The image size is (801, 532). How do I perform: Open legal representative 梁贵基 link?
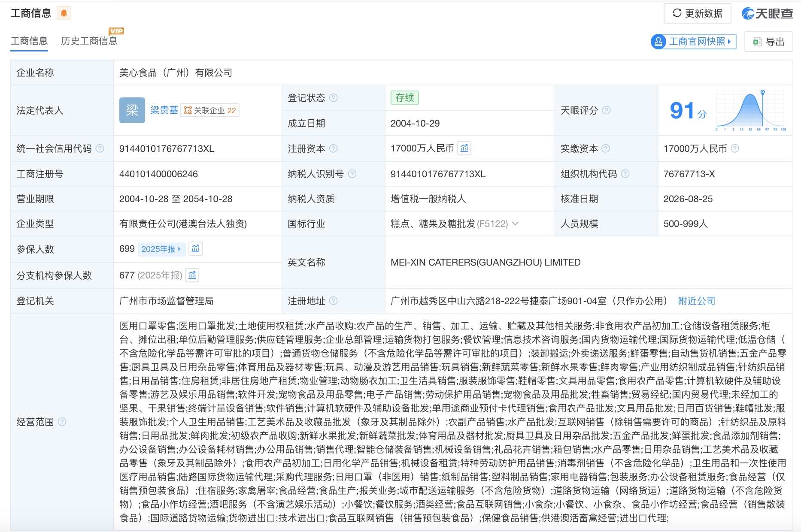(x=164, y=110)
